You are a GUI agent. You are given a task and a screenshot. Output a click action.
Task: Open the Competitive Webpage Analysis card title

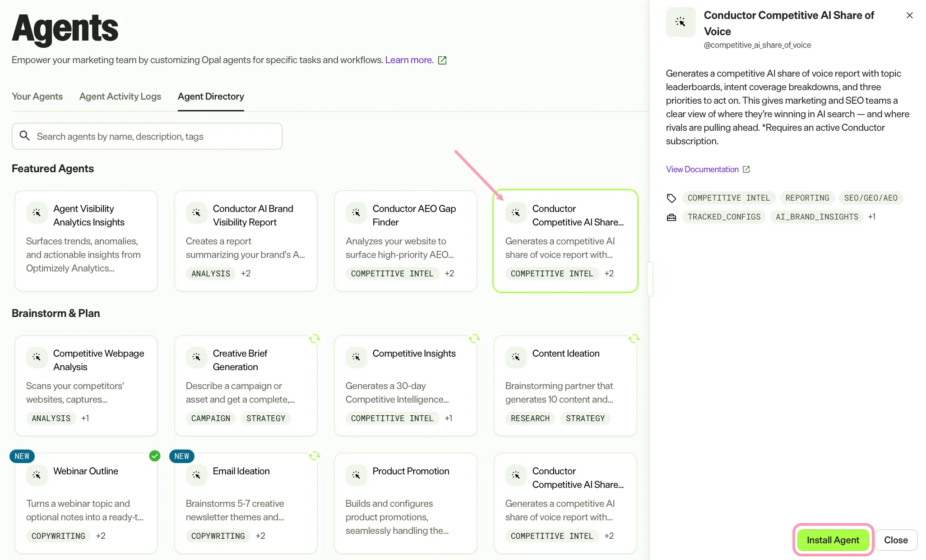pyautogui.click(x=99, y=360)
